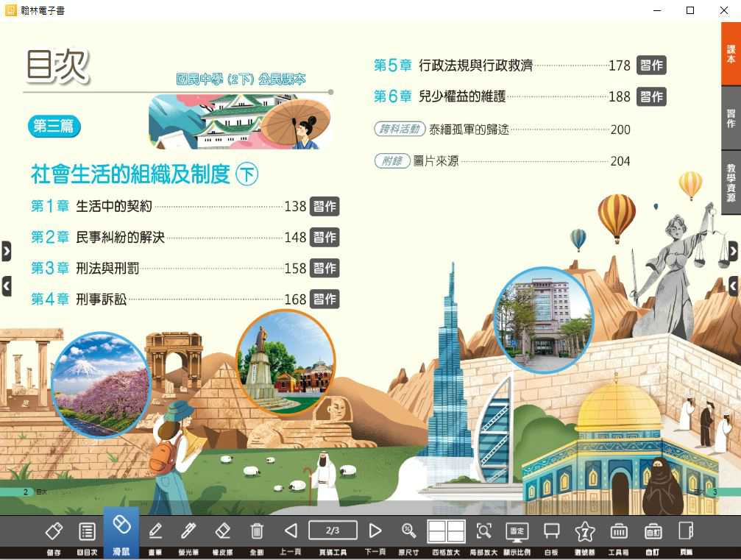741x560 pixels.
Task: Switch to the 課本 side tab
Action: pos(731,54)
